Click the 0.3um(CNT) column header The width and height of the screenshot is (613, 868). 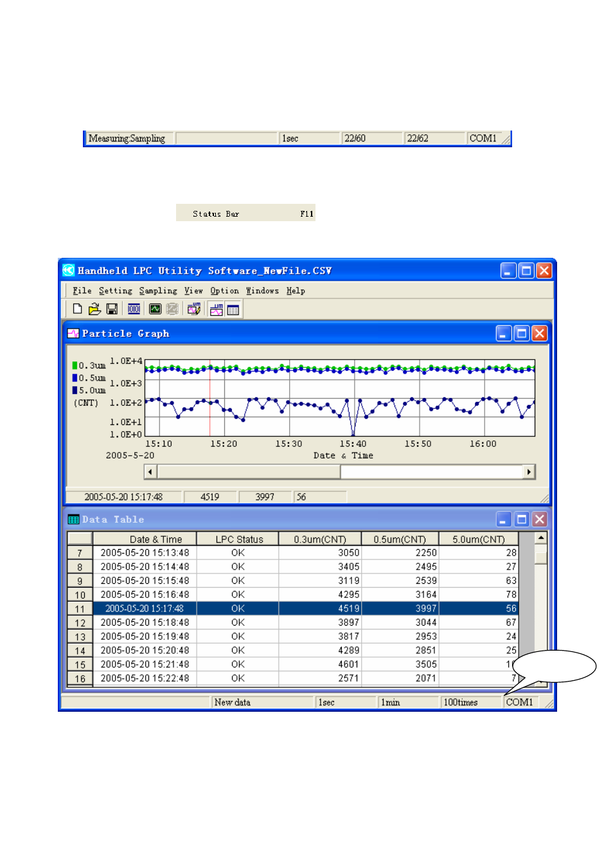[x=320, y=539]
